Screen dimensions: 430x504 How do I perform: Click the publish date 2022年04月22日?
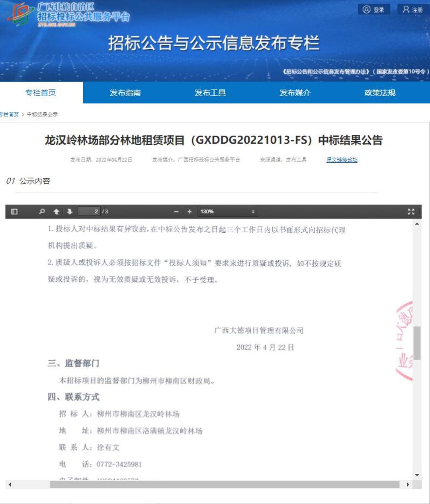[x=114, y=160]
